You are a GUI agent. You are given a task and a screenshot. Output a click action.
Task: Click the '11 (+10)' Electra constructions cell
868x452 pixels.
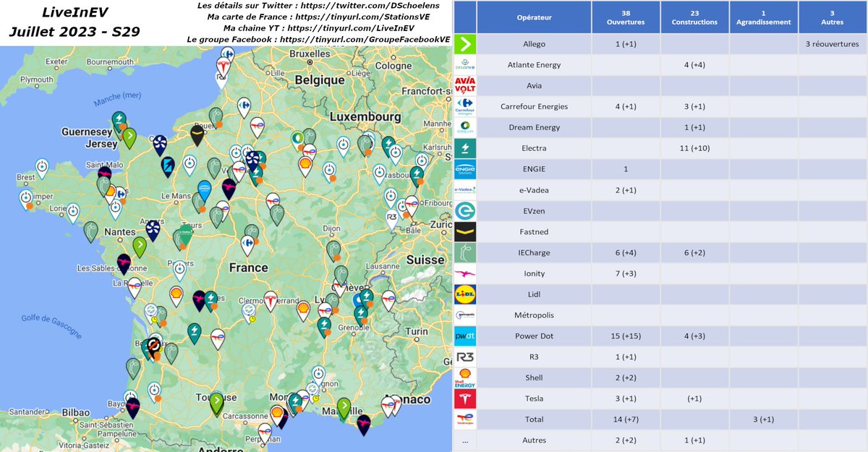[x=694, y=148]
